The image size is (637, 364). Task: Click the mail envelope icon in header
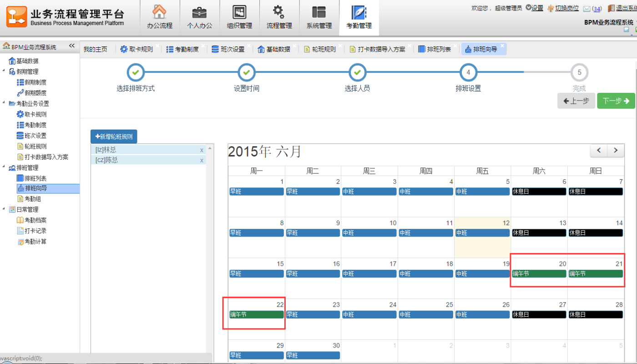pos(586,9)
